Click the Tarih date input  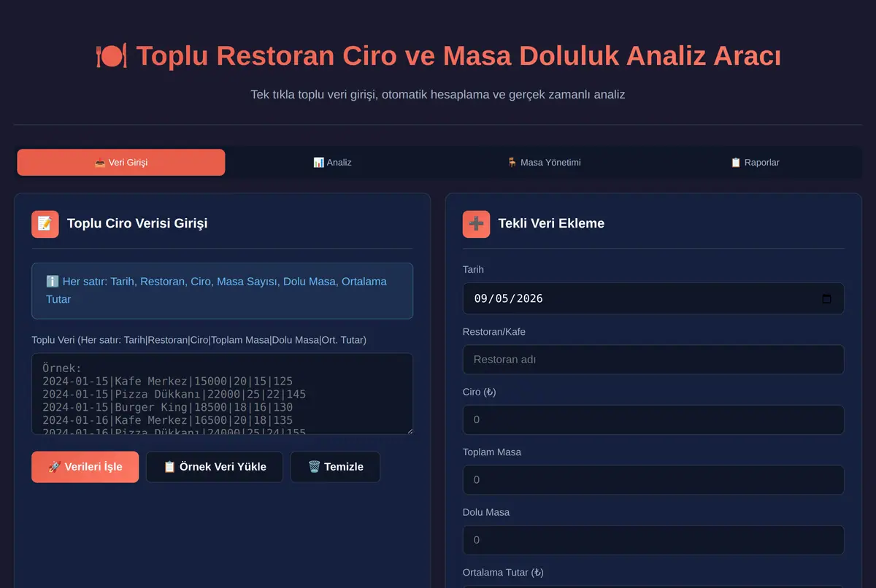tap(653, 298)
